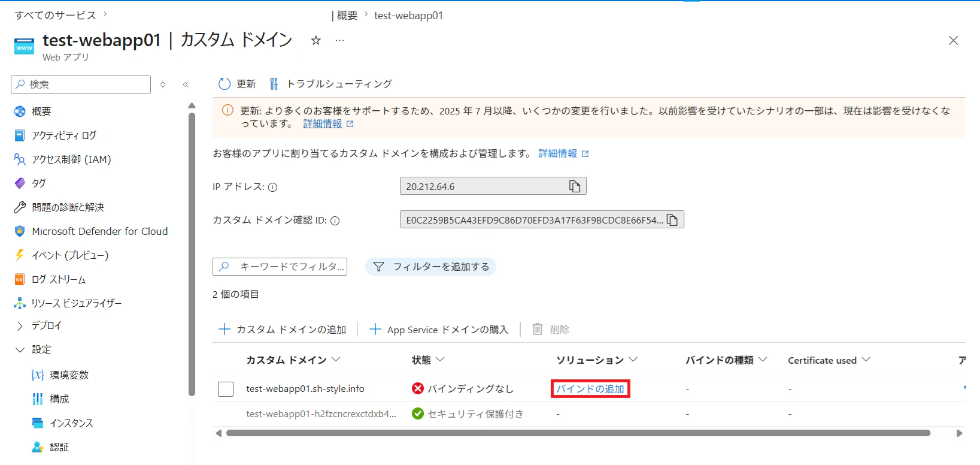The height and width of the screenshot is (465, 980).
Task: Copy the custom domain verification ID
Action: tap(672, 220)
